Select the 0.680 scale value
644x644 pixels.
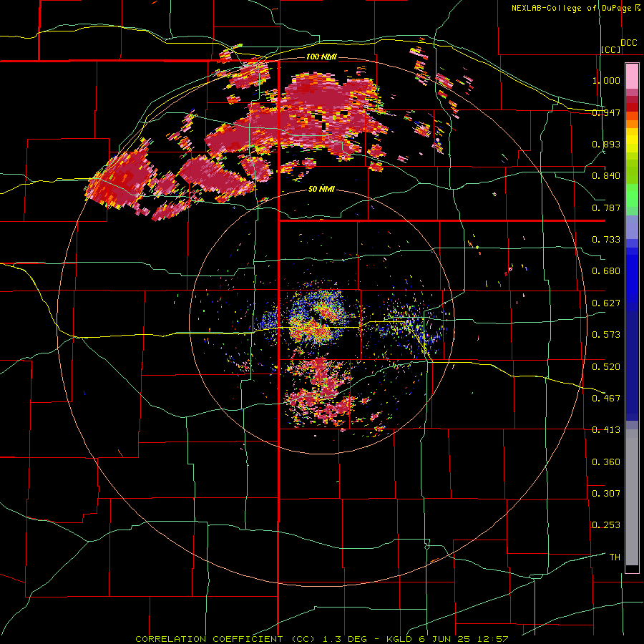606,271
